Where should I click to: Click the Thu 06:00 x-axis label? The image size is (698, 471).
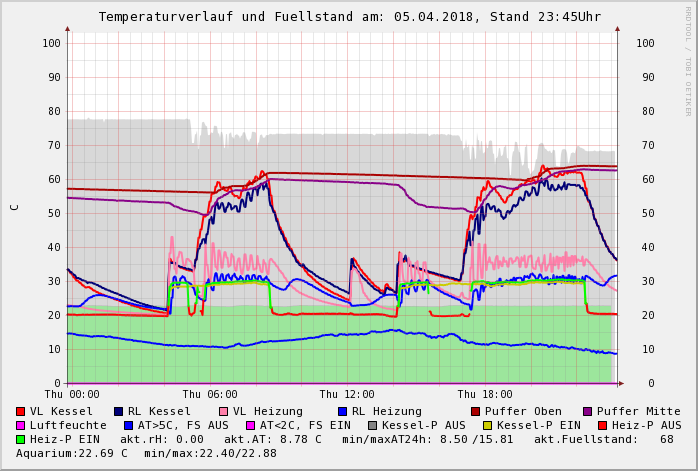coord(210,395)
